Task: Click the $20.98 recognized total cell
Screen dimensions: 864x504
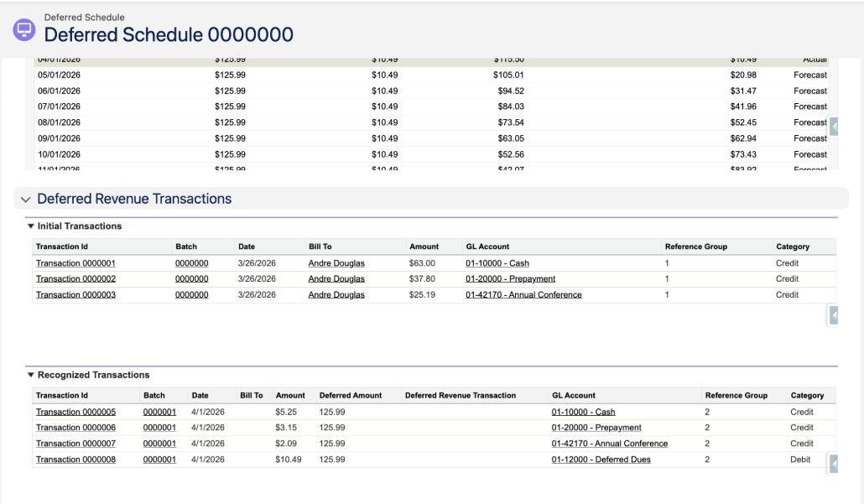Action: pos(743,75)
